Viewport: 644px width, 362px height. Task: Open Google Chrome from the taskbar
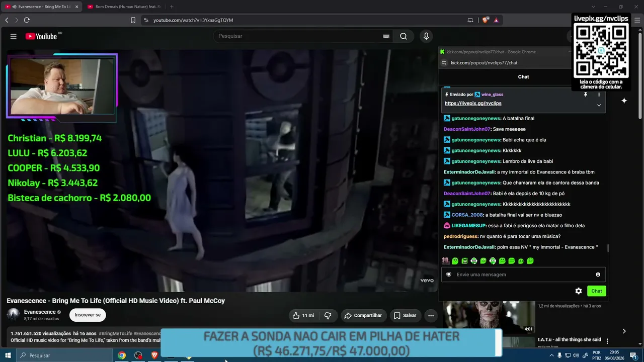coord(122,355)
